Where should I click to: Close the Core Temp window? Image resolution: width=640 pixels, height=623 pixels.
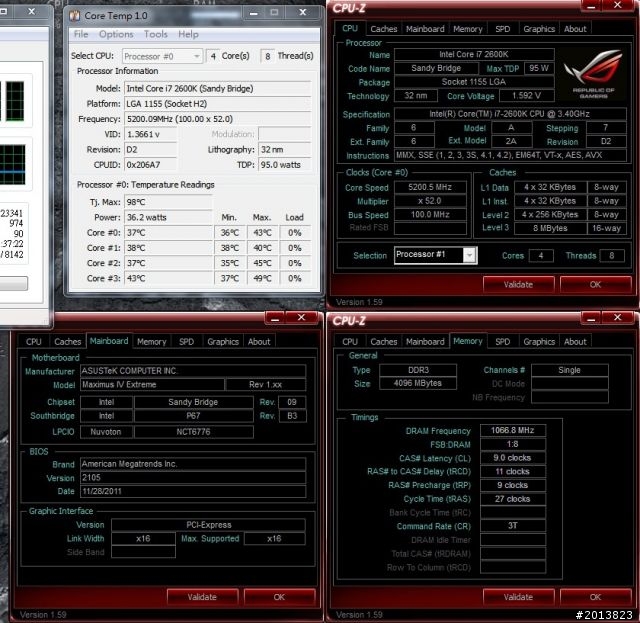tap(302, 13)
